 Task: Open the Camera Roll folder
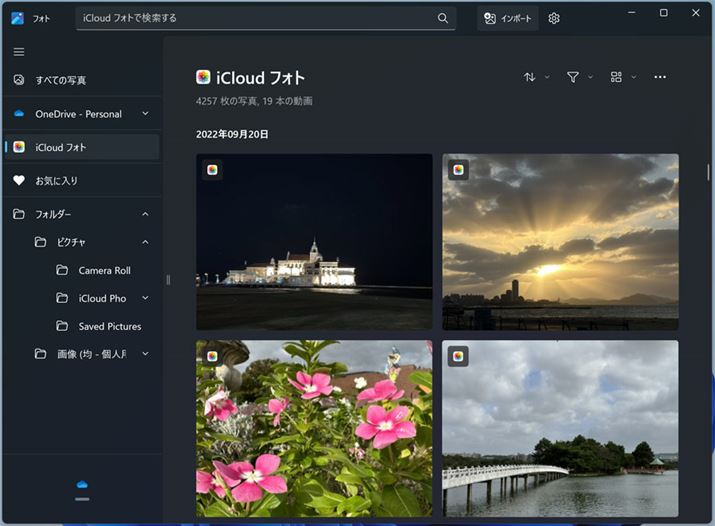104,270
